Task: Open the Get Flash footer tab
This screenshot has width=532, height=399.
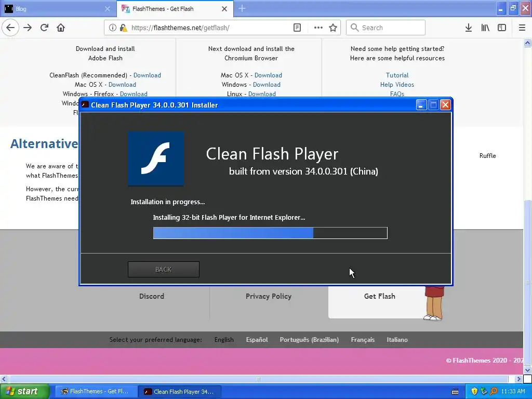Action: [379, 296]
